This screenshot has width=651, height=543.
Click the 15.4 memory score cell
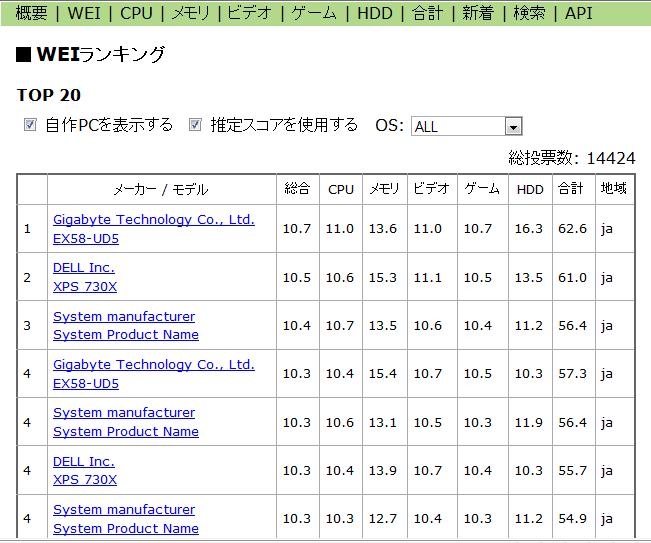click(383, 374)
